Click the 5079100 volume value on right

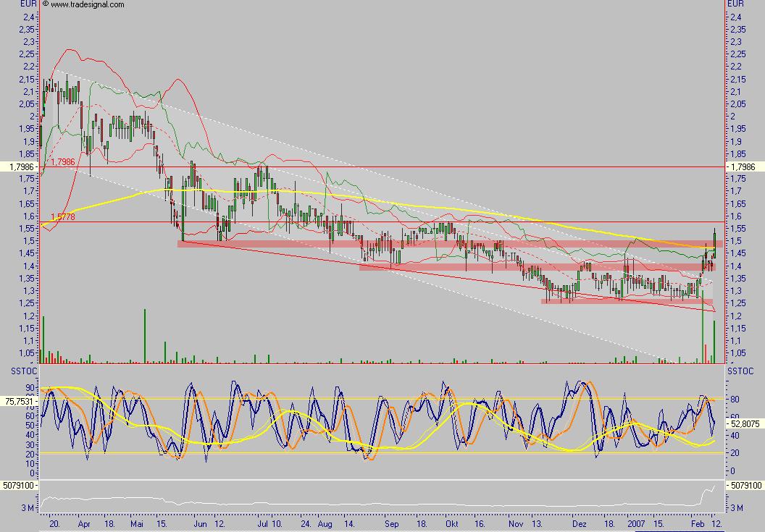[745, 485]
